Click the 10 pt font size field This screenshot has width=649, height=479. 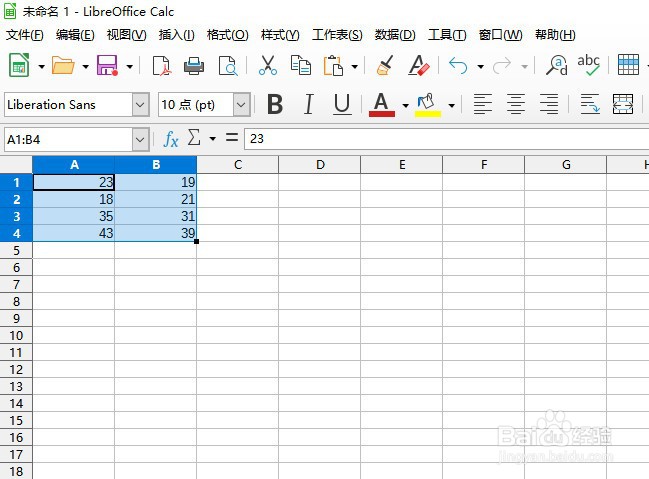pos(196,104)
